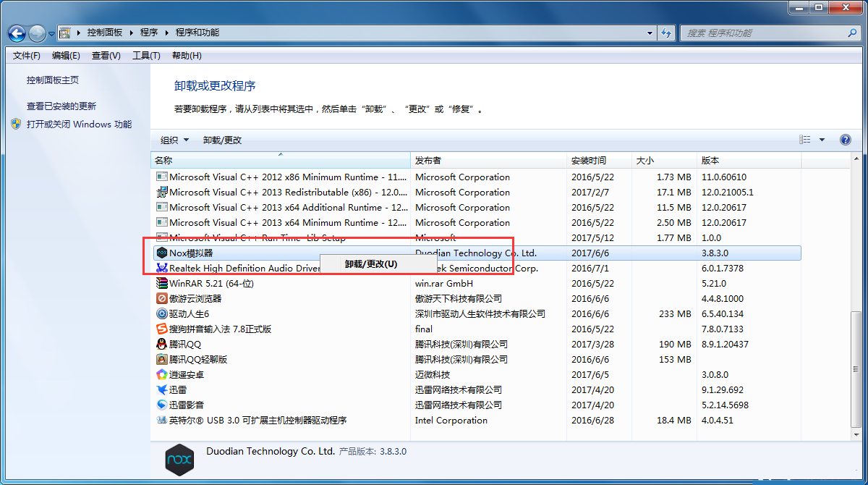Click the 腾讯QQ penguin icon
Screen dimensions: 868x485
click(x=162, y=344)
